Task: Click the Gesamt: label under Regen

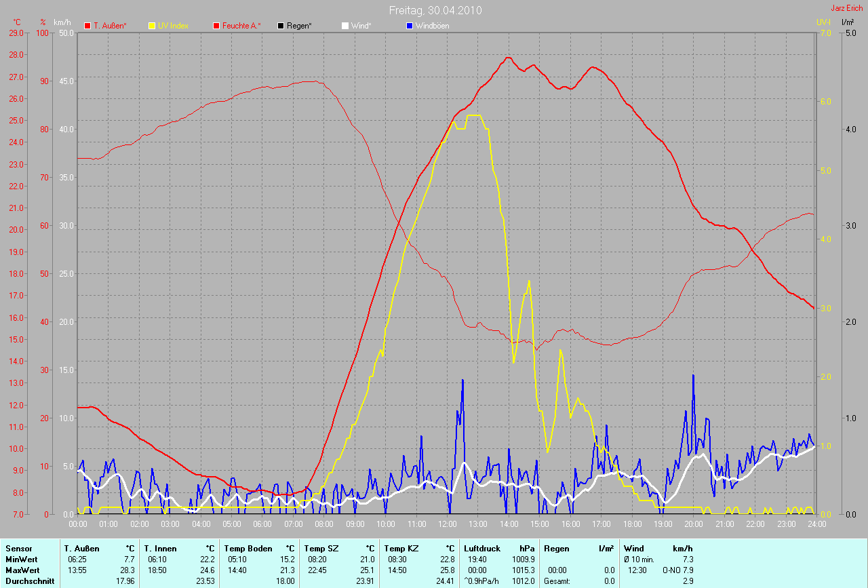Action: click(x=557, y=581)
